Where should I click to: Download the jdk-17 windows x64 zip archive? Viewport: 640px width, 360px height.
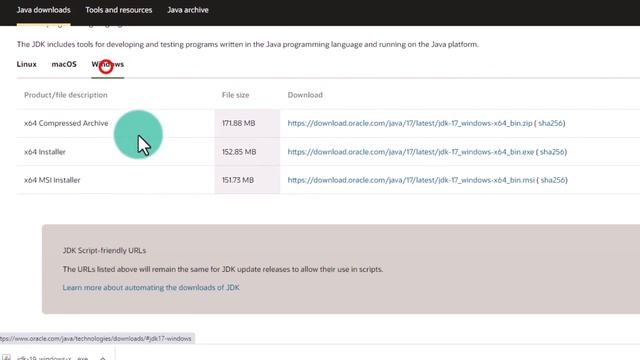click(x=410, y=123)
